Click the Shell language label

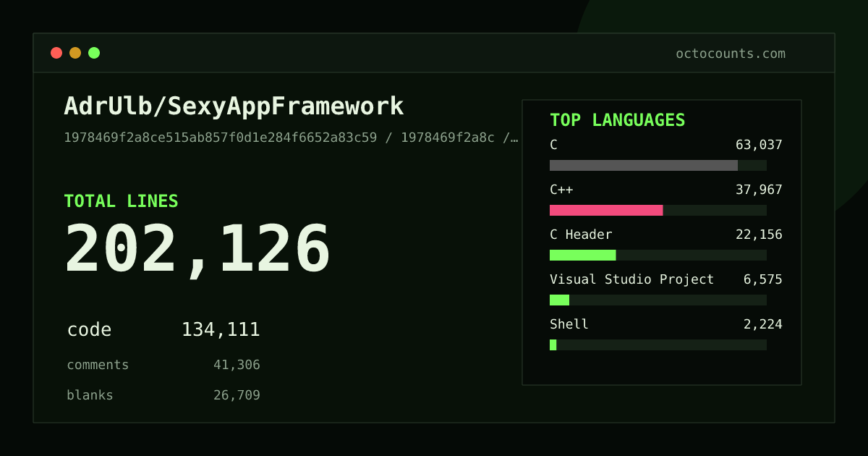coord(569,324)
